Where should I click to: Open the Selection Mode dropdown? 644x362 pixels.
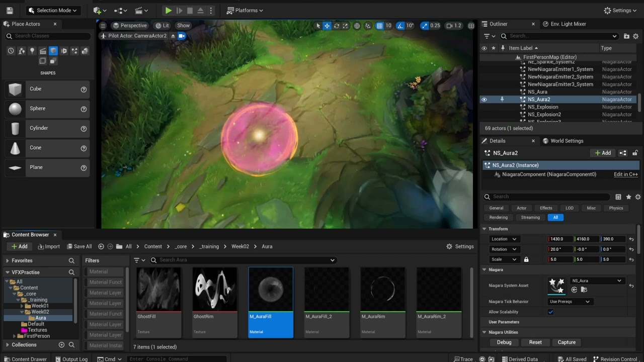[53, 11]
